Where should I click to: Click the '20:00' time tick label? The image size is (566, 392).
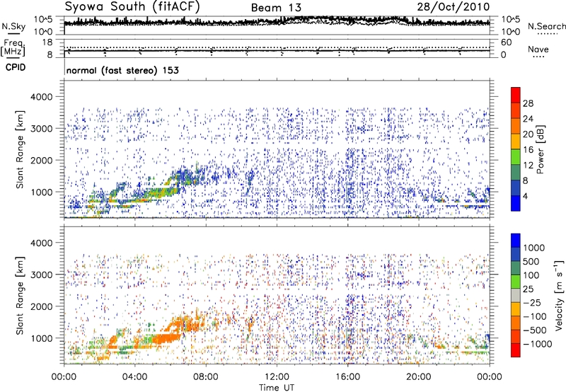pyautogui.click(x=418, y=377)
